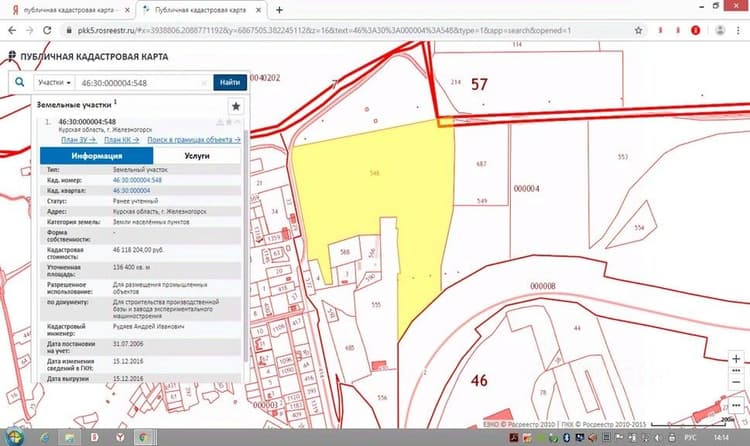Click the result title 46:30:000004:548
The height and width of the screenshot is (446, 750).
click(87, 122)
